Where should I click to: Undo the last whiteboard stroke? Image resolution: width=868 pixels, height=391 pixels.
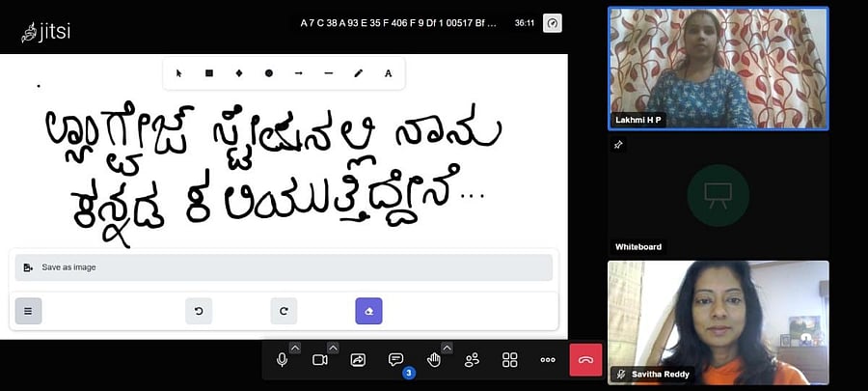click(x=199, y=311)
